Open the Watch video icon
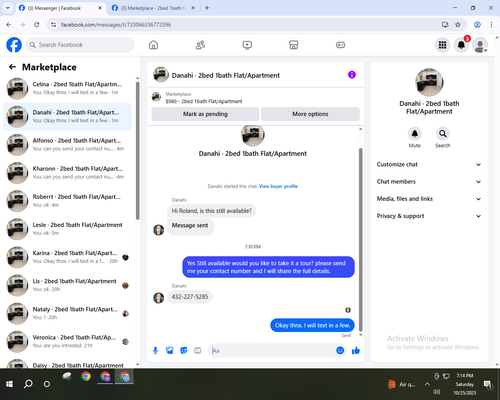This screenshot has height=400, width=500. point(247,45)
